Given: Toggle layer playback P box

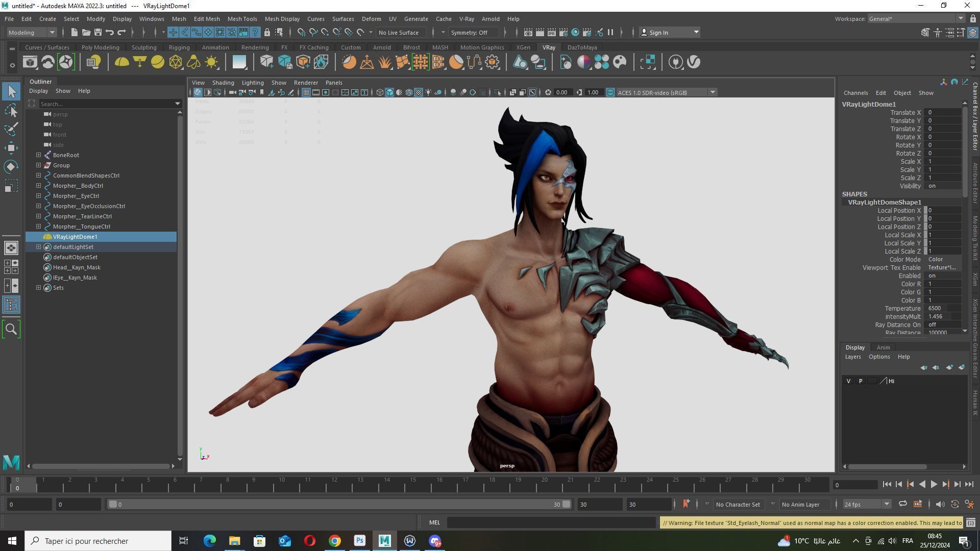Looking at the screenshot, I should tap(861, 381).
